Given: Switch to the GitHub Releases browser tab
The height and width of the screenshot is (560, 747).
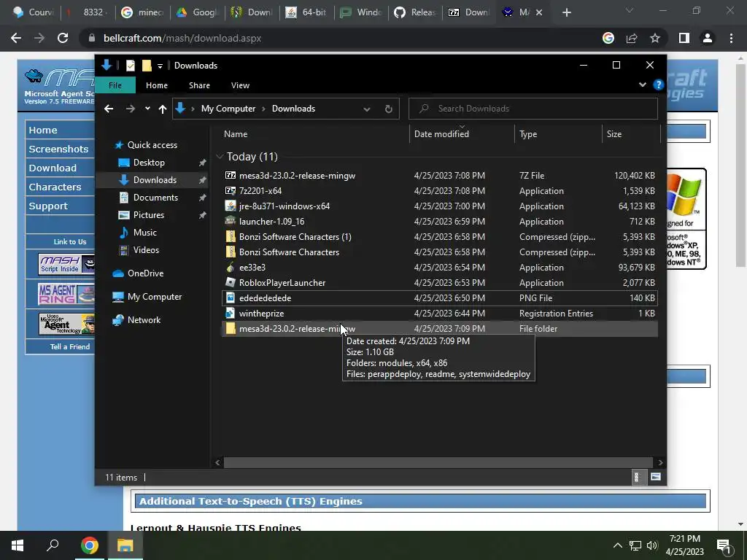Looking at the screenshot, I should pyautogui.click(x=415, y=12).
